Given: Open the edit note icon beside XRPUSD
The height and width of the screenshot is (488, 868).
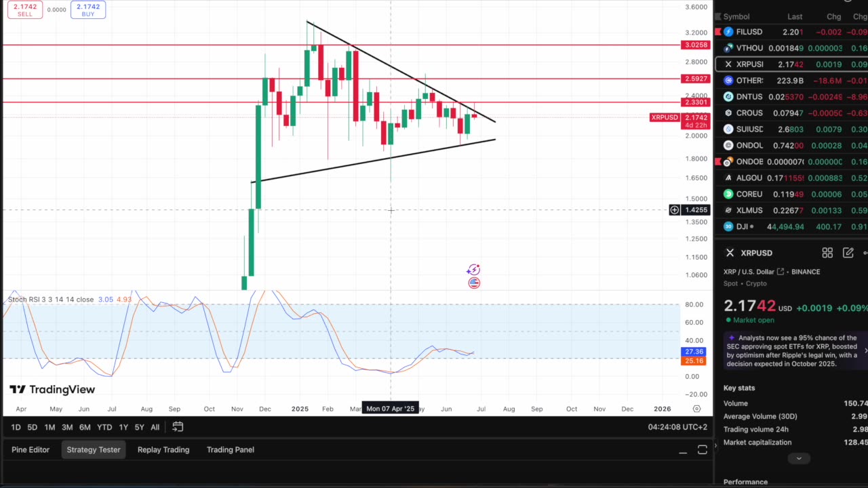Looking at the screenshot, I should point(848,253).
